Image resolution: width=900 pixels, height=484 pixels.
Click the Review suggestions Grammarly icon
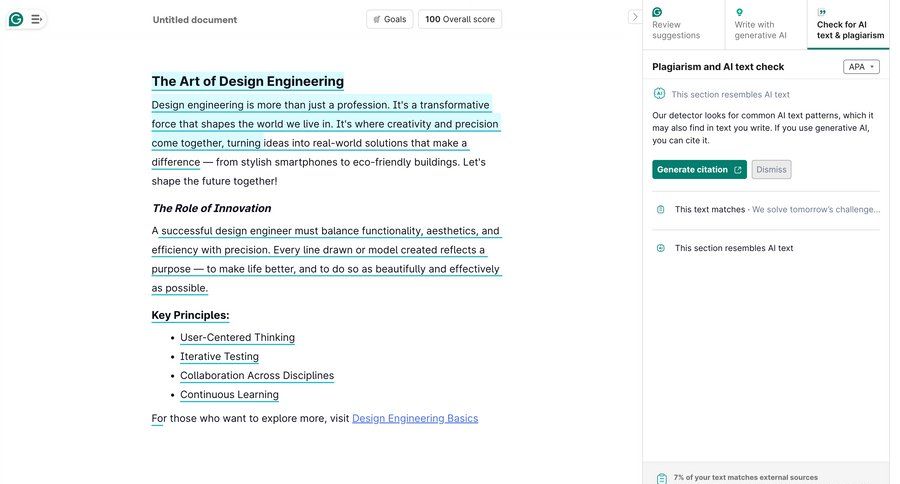(657, 12)
